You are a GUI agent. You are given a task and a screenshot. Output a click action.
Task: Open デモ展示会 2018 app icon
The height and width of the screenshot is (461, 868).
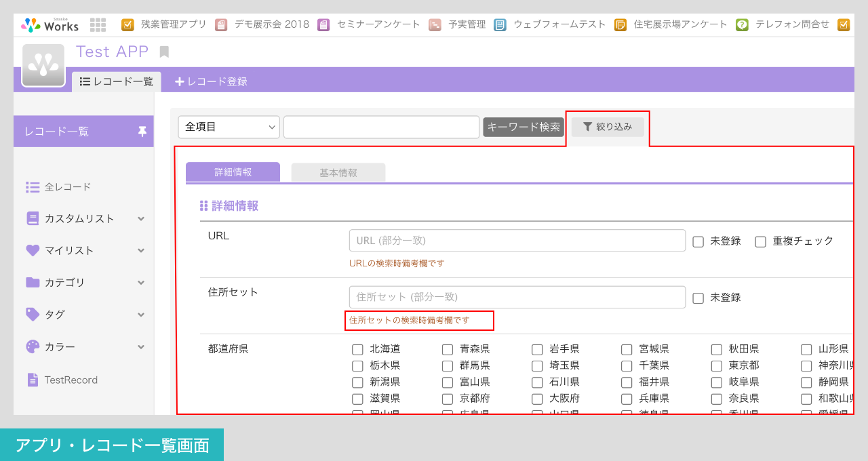click(x=221, y=25)
